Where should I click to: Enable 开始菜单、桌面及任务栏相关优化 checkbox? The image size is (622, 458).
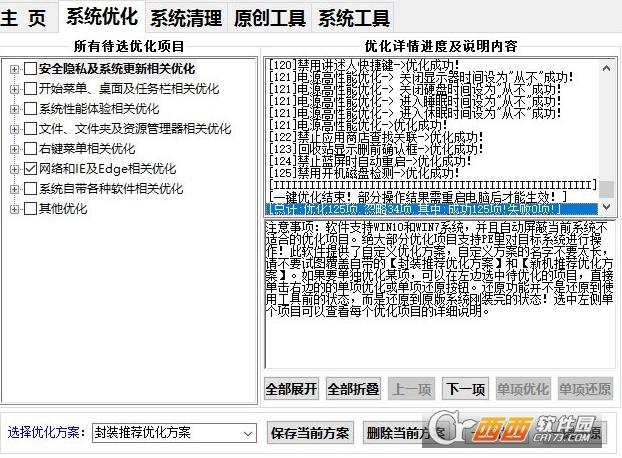[31, 88]
